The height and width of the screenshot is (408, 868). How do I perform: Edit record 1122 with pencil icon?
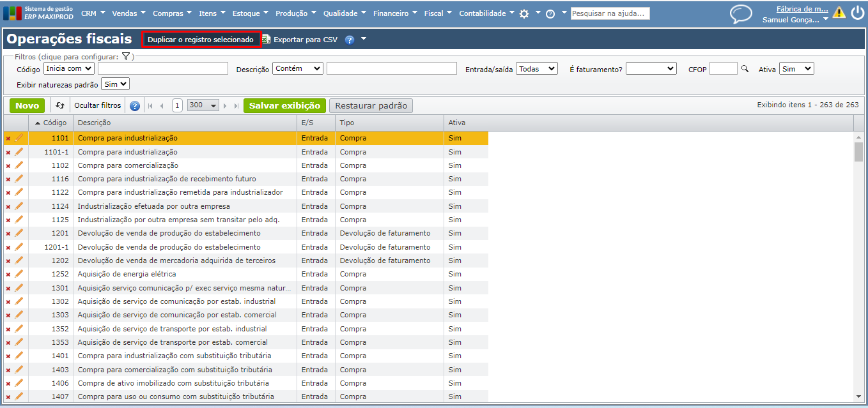tap(19, 192)
